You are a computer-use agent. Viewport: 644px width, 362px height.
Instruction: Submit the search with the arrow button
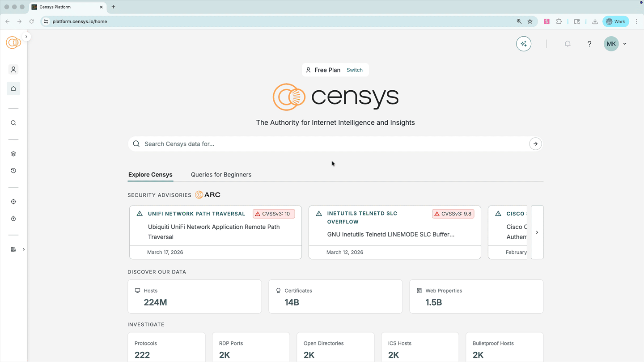(x=535, y=144)
